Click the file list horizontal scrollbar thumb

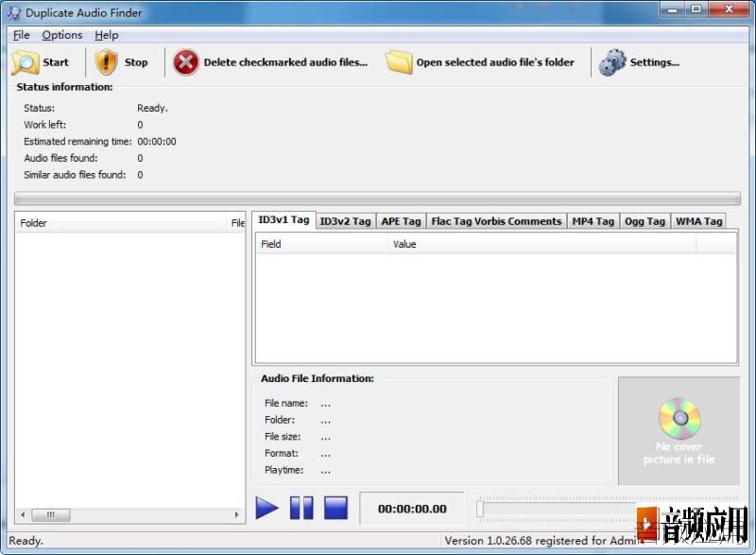[51, 514]
